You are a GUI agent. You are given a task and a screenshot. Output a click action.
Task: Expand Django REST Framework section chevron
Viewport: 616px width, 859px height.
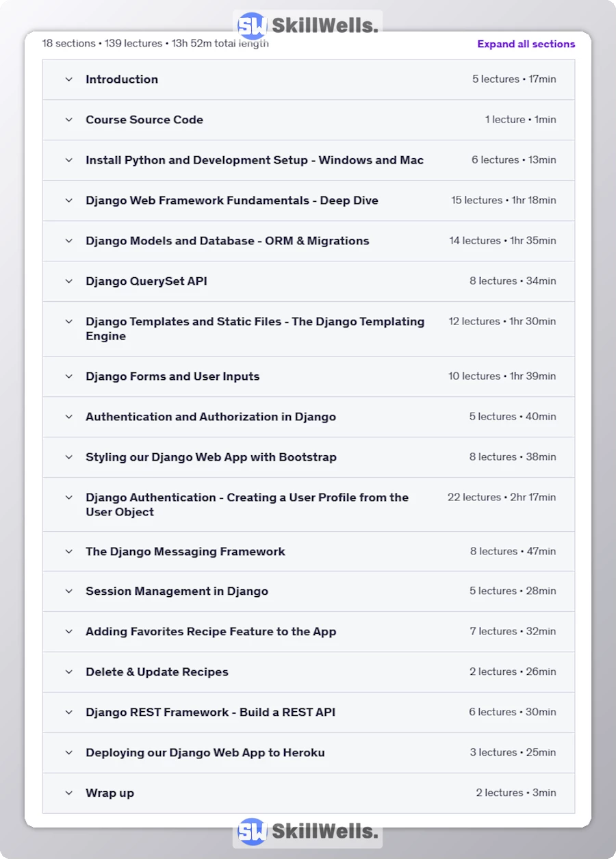pyautogui.click(x=68, y=713)
